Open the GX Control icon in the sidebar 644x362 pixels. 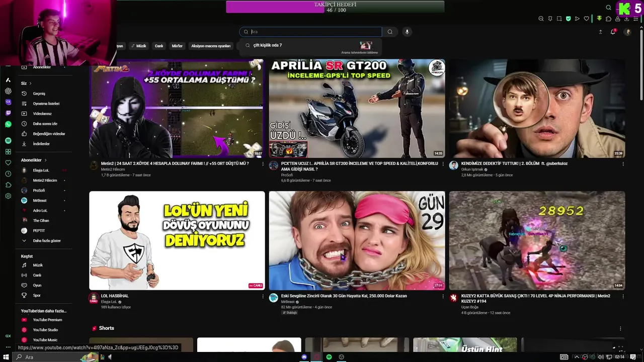(x=8, y=336)
